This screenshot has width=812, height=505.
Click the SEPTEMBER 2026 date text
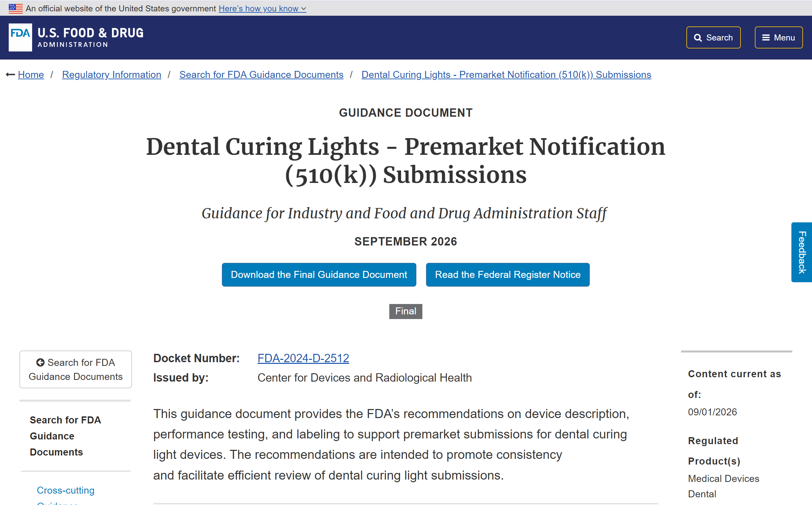(x=406, y=241)
